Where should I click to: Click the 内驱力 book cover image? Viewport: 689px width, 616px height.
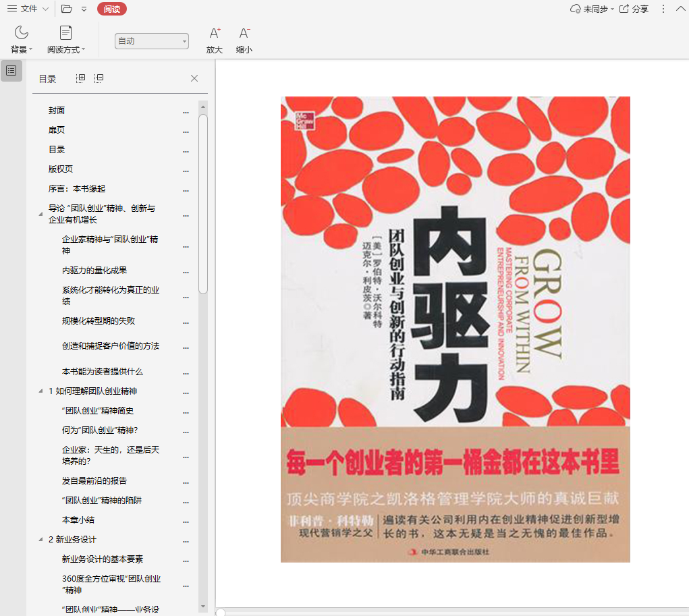click(x=456, y=329)
